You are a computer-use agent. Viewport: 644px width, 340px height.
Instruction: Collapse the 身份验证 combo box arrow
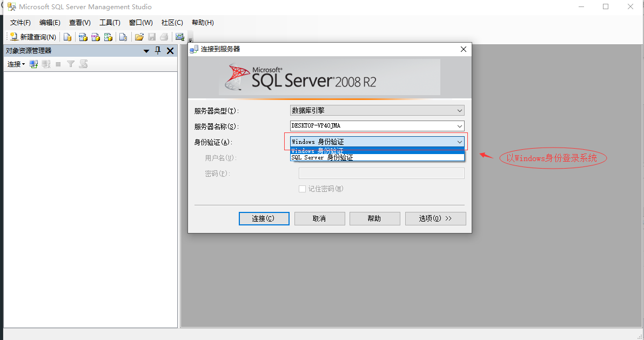[460, 142]
